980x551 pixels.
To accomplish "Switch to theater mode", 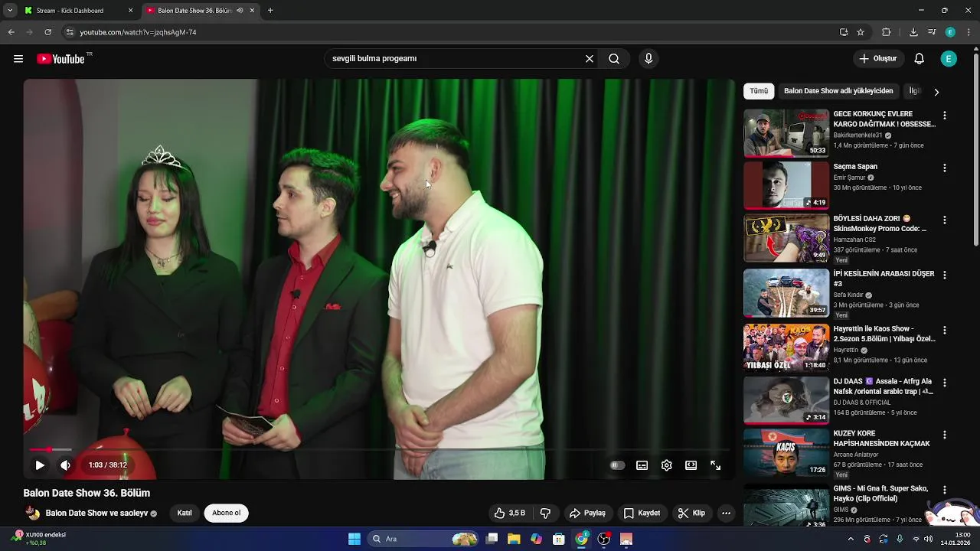I will click(691, 465).
